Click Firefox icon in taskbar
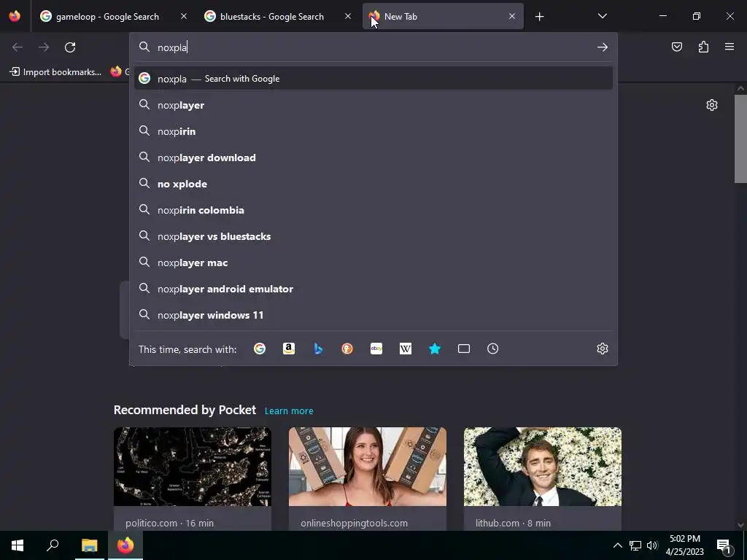The height and width of the screenshot is (560, 747). [125, 545]
